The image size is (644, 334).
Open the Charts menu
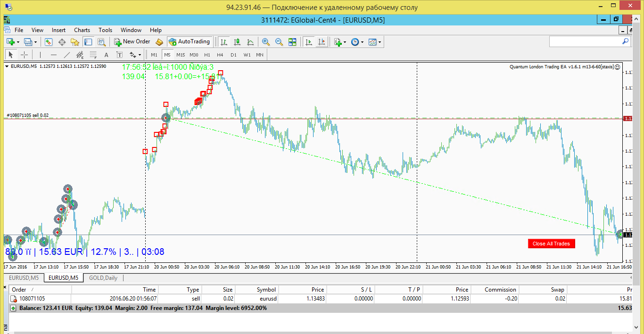coord(82,30)
